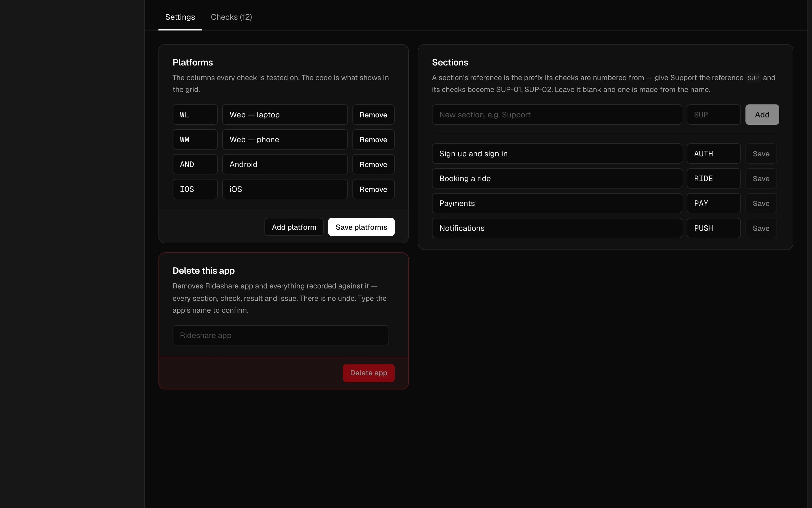The image size is (812, 508).
Task: Click Save platforms
Action: click(x=361, y=227)
